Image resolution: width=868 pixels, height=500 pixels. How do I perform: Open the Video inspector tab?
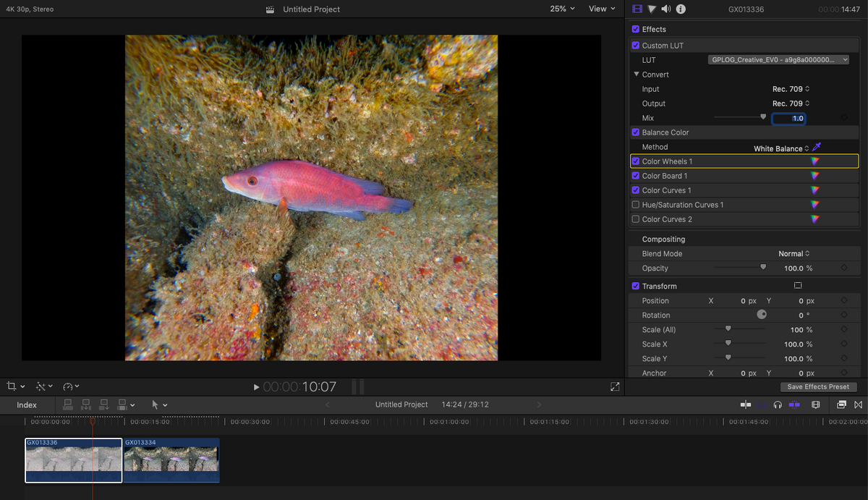[x=637, y=9]
